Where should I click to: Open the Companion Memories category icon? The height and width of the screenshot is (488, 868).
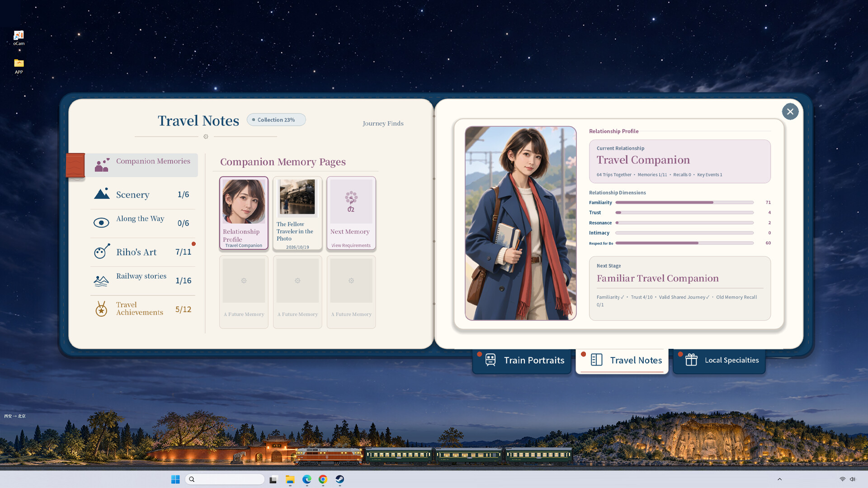[x=102, y=165]
